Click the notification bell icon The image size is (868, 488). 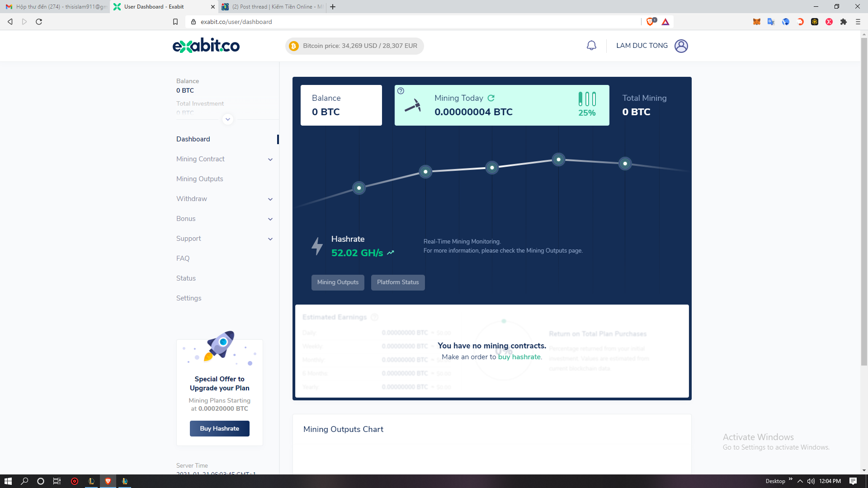pos(591,46)
